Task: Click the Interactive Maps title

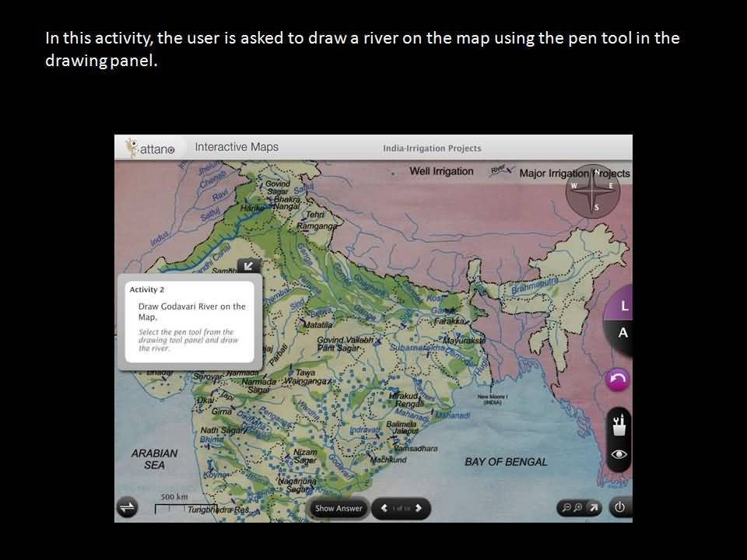Action: click(x=236, y=147)
